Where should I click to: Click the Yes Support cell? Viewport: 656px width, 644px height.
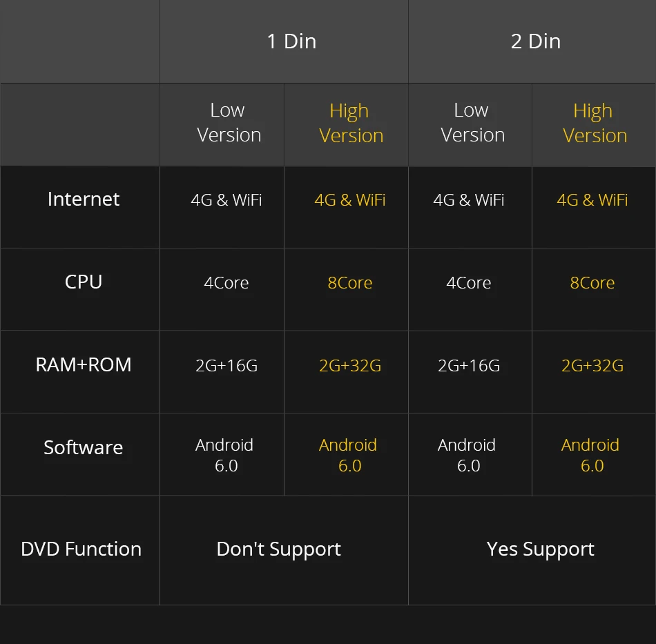click(540, 549)
